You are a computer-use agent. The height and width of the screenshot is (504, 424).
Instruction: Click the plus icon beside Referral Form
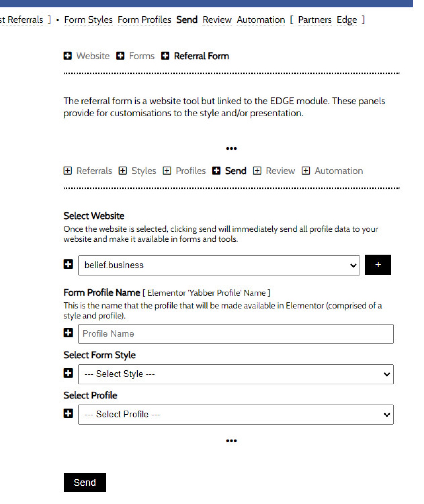pos(165,56)
